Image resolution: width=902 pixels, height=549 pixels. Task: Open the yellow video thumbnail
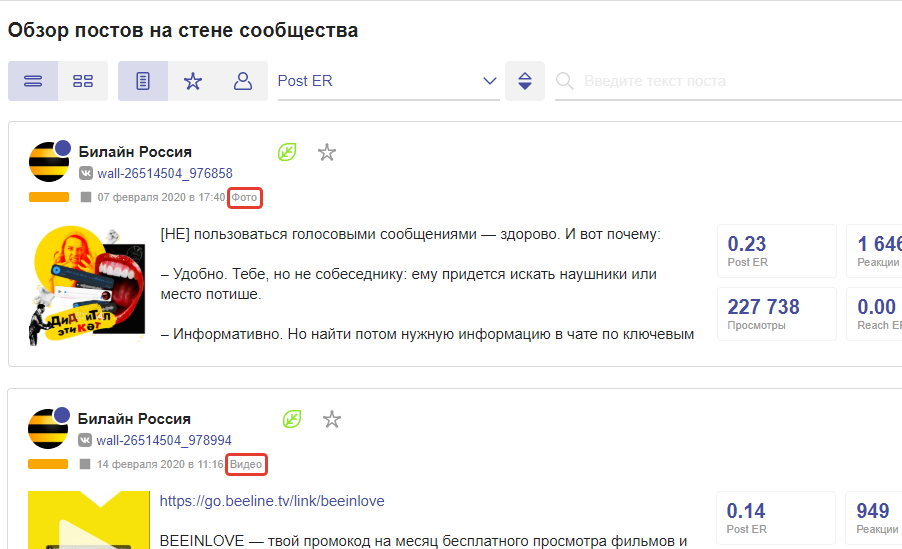[x=89, y=520]
